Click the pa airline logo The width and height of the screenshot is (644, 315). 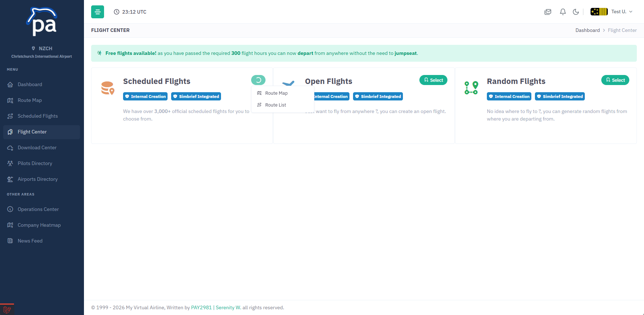tap(42, 22)
